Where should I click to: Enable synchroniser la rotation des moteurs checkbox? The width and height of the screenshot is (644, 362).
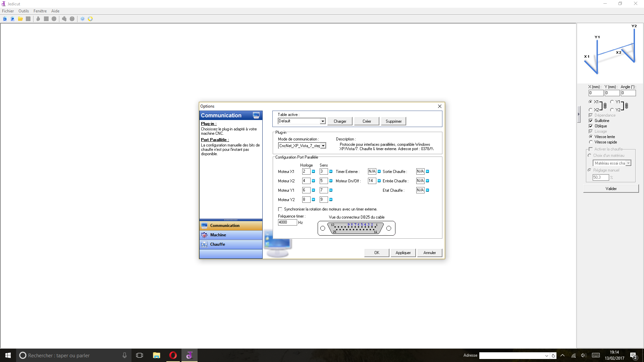pos(280,209)
